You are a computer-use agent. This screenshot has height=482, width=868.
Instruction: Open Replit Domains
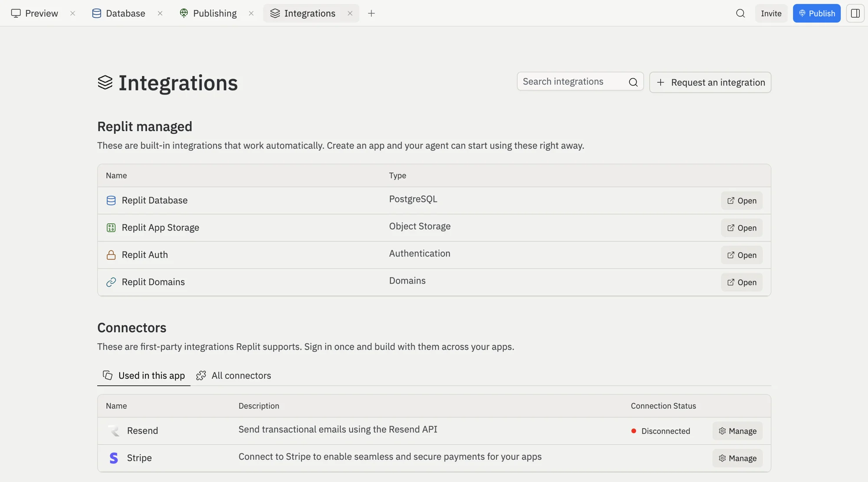[742, 282]
